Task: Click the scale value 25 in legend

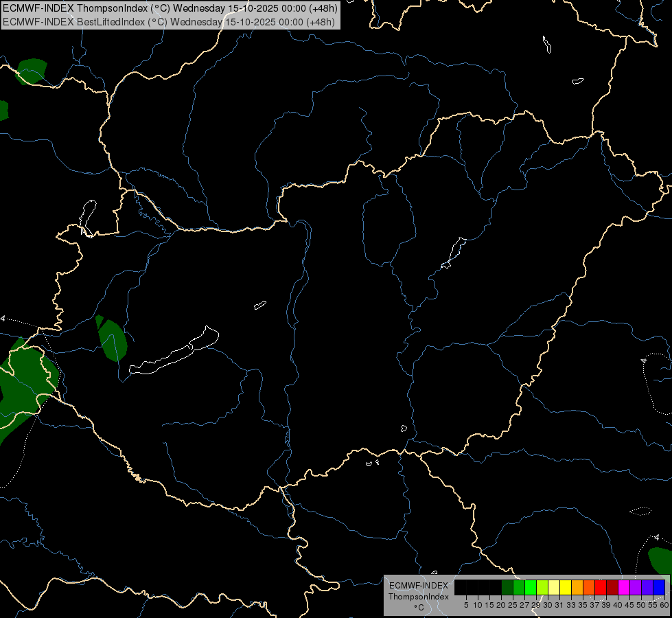Action: 513,605
